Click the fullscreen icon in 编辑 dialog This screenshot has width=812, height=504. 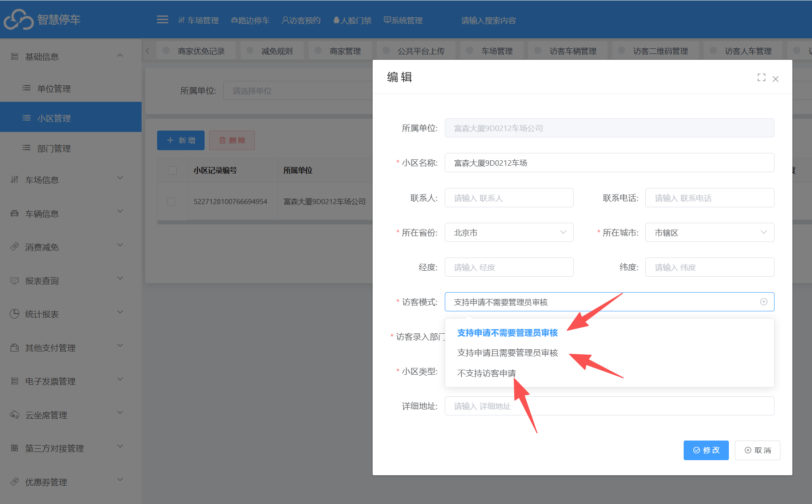coord(761,78)
